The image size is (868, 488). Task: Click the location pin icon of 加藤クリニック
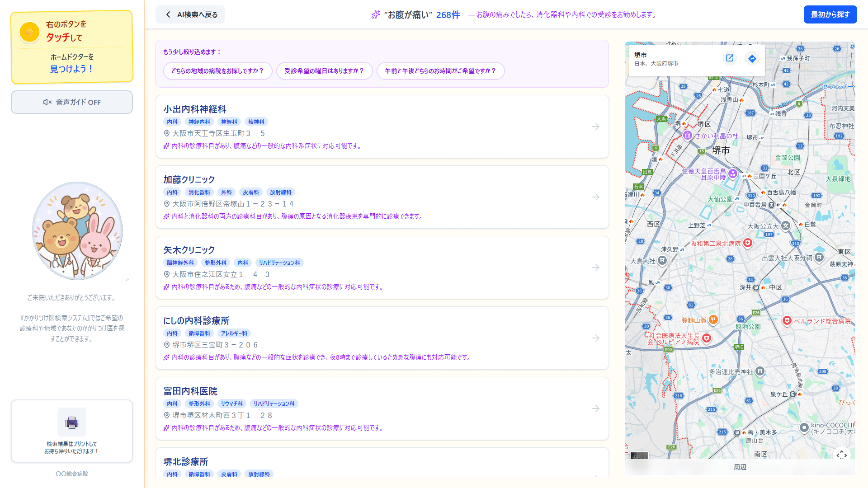tap(165, 204)
